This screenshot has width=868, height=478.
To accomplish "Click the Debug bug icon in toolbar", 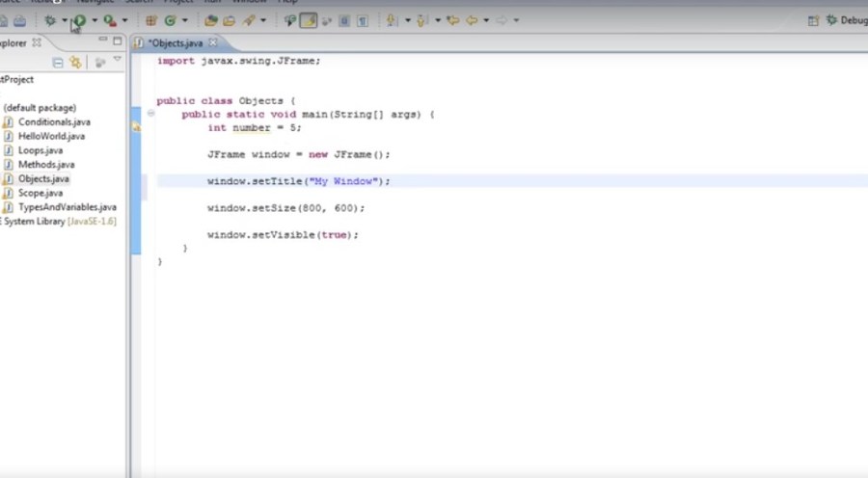I will pyautogui.click(x=50, y=20).
